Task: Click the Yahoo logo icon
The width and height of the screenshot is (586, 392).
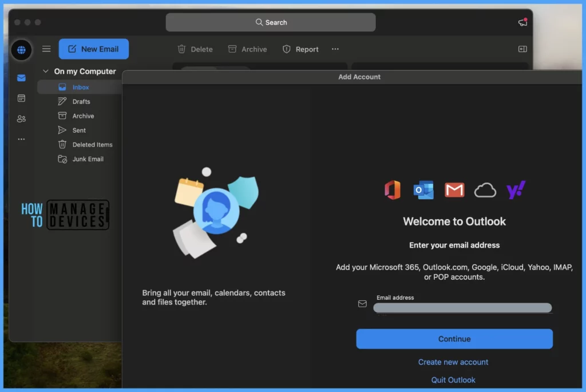Action: coord(516,190)
